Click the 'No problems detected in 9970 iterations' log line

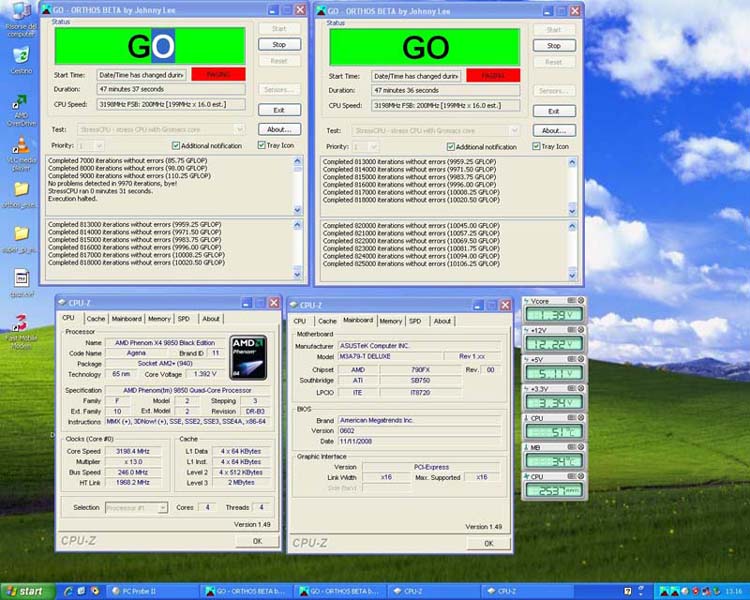pyautogui.click(x=112, y=183)
